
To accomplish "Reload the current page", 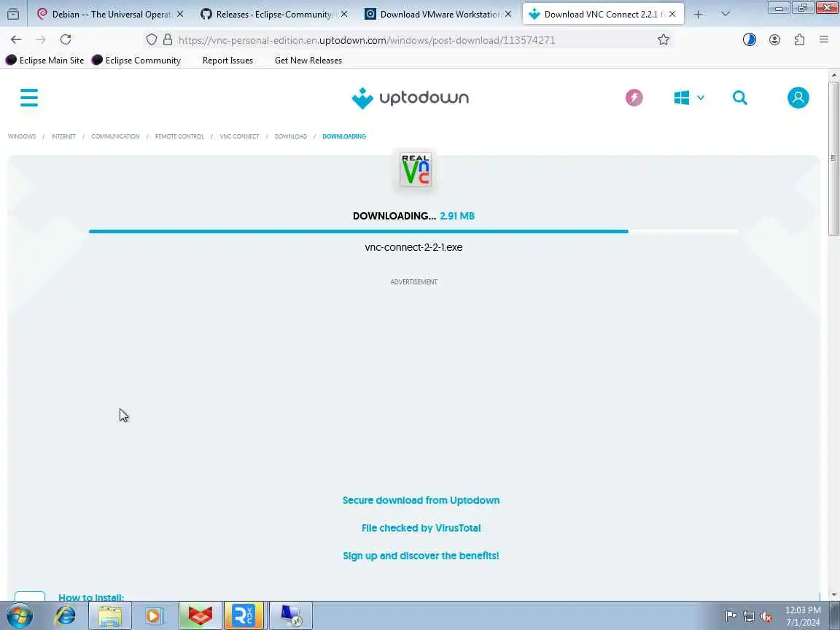I will click(66, 39).
